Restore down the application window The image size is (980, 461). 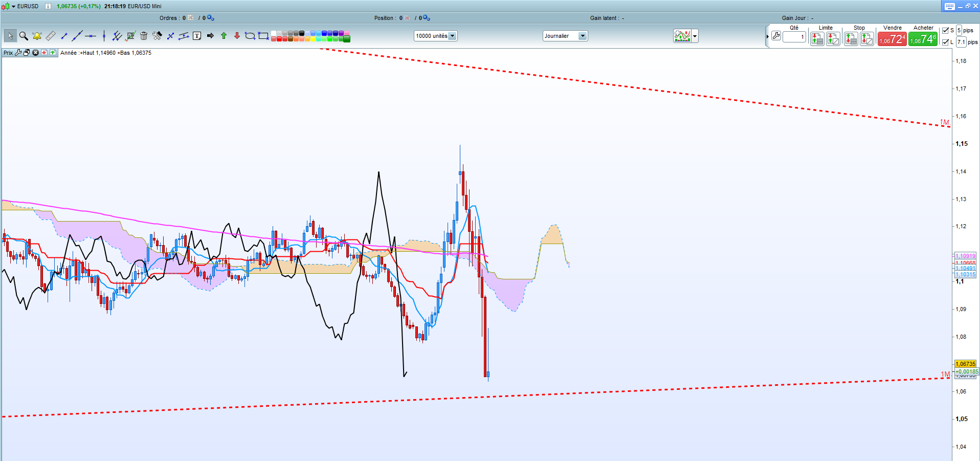tap(968, 6)
